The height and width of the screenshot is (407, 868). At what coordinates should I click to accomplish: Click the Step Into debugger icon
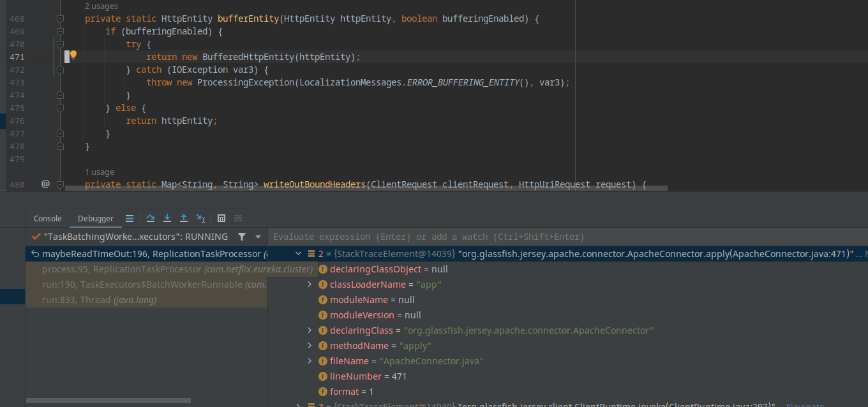click(x=167, y=218)
